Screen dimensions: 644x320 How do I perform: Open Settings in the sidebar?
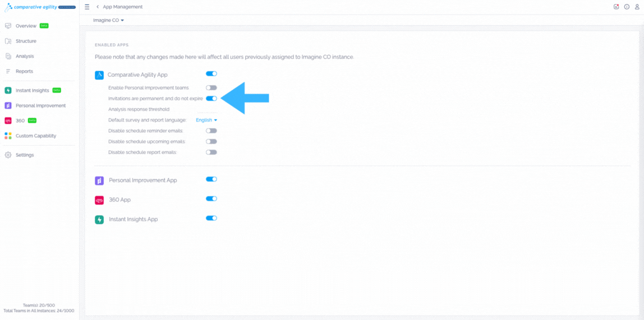[25, 155]
